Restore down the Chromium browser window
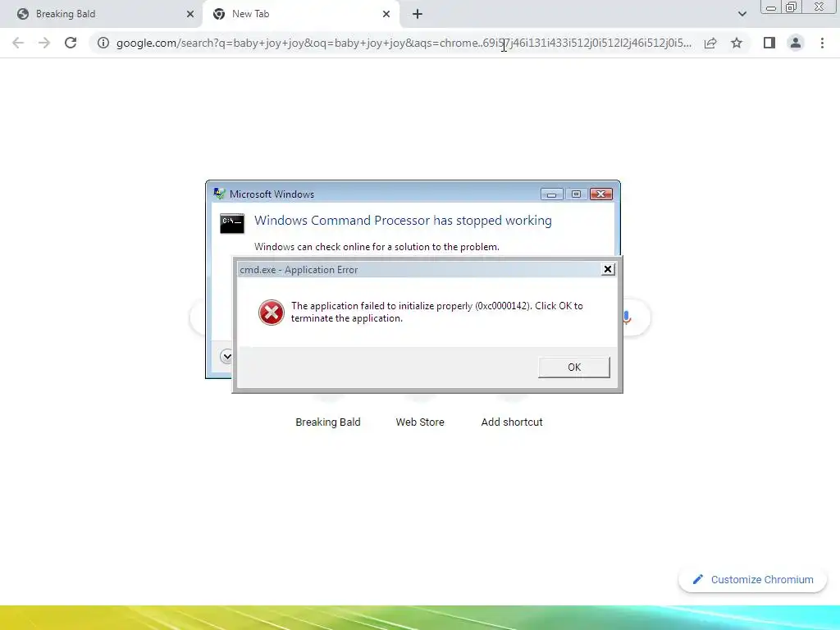 791,7
